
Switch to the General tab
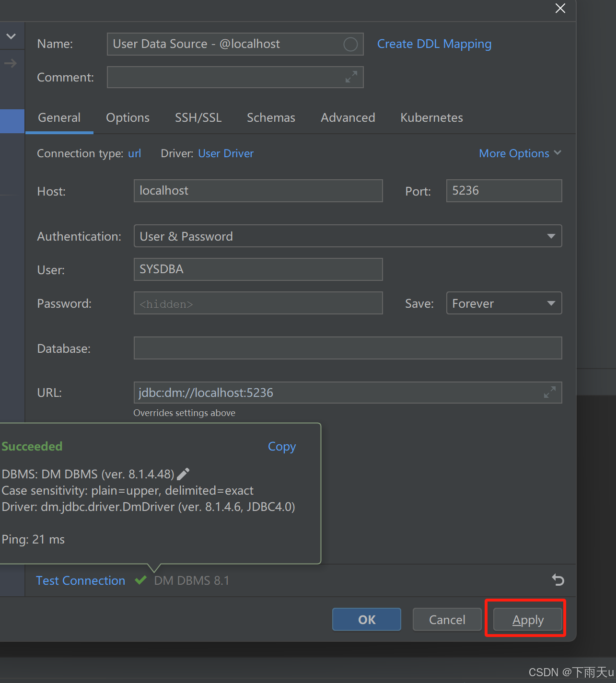[59, 118]
